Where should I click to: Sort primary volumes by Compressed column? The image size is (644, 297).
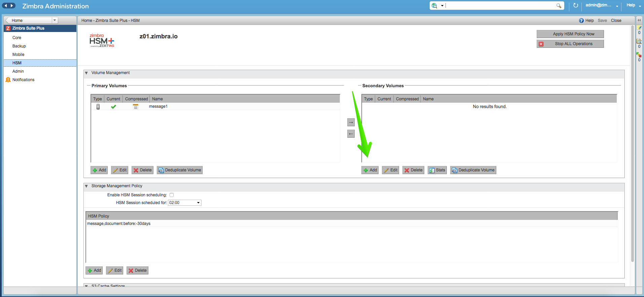pos(136,99)
